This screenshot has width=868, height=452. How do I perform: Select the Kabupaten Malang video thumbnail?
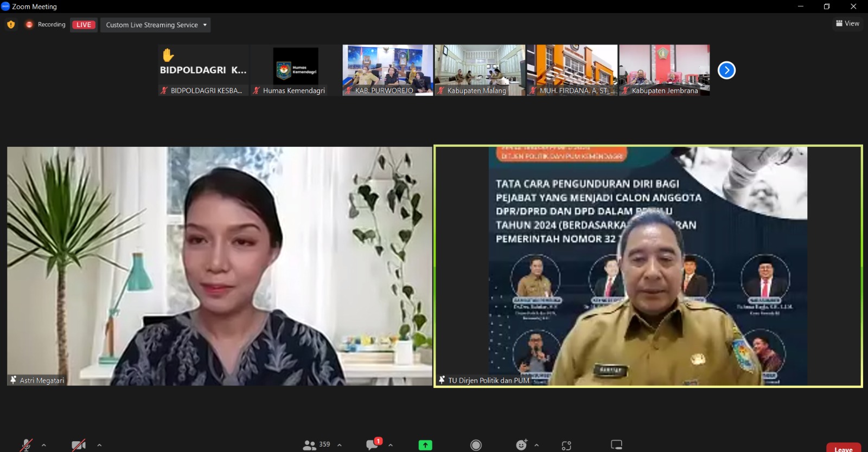[x=480, y=70]
